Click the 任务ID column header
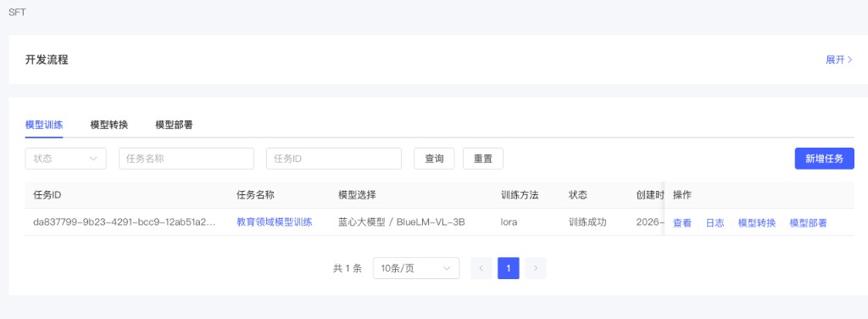The image size is (868, 319). (47, 195)
